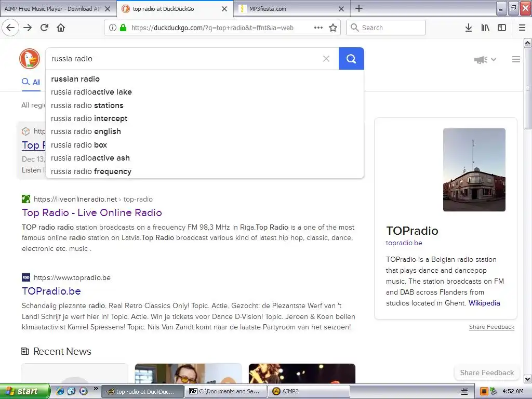The height and width of the screenshot is (399, 532).
Task: Choose suggestion 'russia radioactive ash'
Action: click(x=205, y=158)
